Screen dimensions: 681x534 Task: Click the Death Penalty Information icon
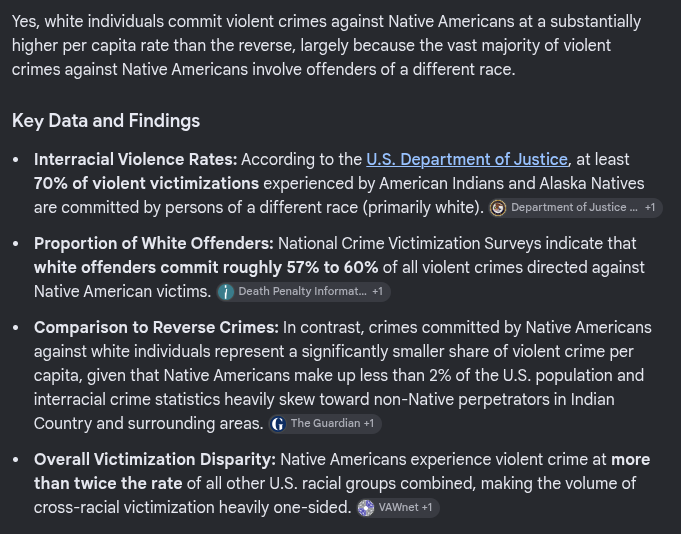(226, 292)
